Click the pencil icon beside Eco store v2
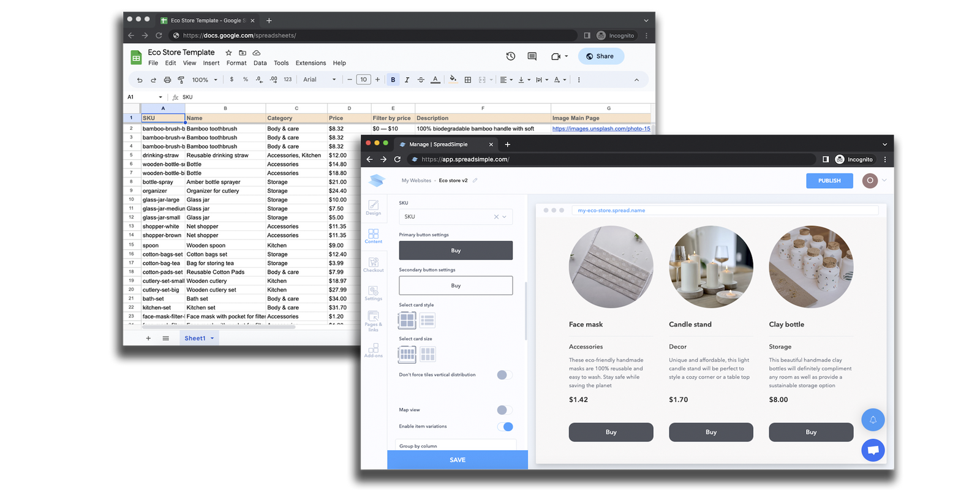The height and width of the screenshot is (490, 980). (x=475, y=181)
